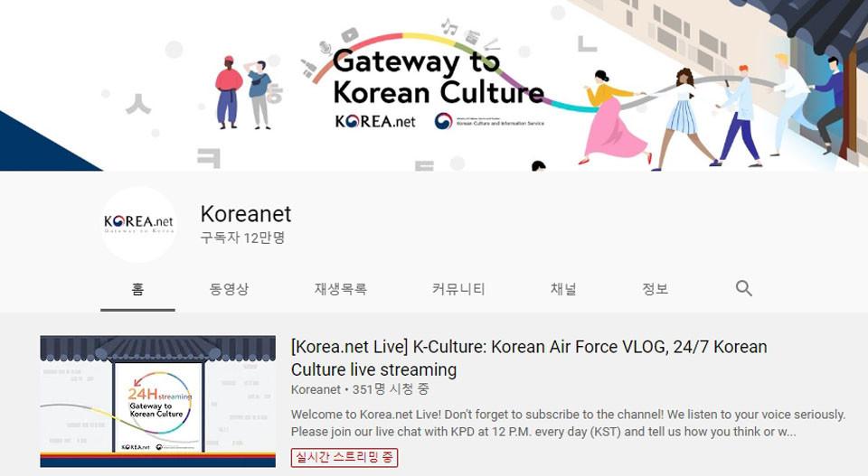
Task: Click the Koreanet uploader name under video
Action: point(316,390)
